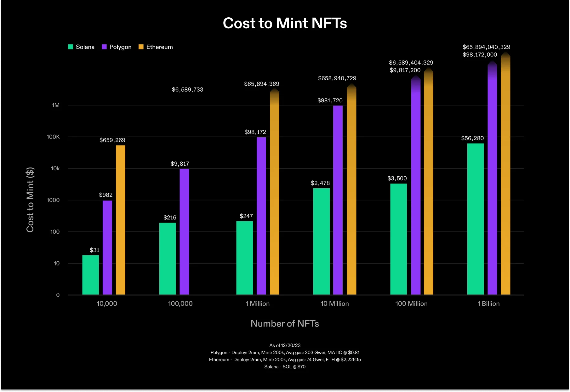Viewport: 570px width, 392px height.
Task: Click the $981,720 Polygon bar label
Action: (330, 100)
